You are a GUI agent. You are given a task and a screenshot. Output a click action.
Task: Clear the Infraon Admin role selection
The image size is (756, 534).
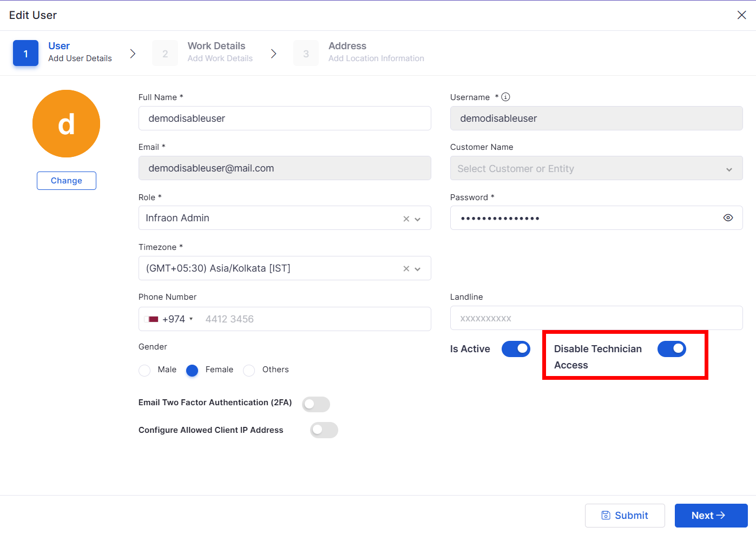coord(406,219)
